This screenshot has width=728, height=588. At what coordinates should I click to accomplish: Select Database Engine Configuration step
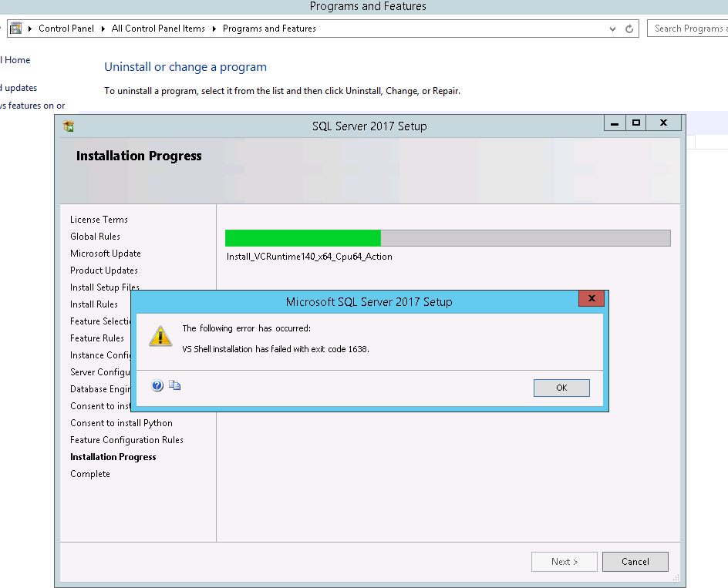click(100, 389)
